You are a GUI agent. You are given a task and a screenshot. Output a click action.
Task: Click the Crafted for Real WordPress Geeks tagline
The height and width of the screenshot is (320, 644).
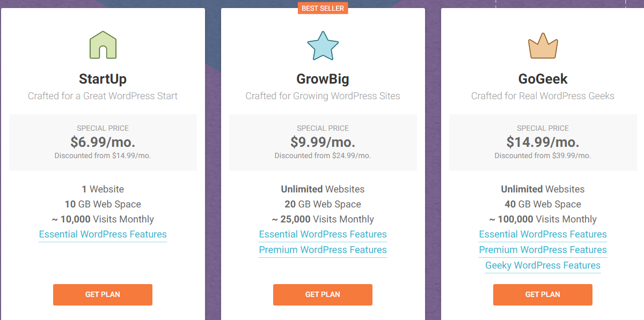543,95
